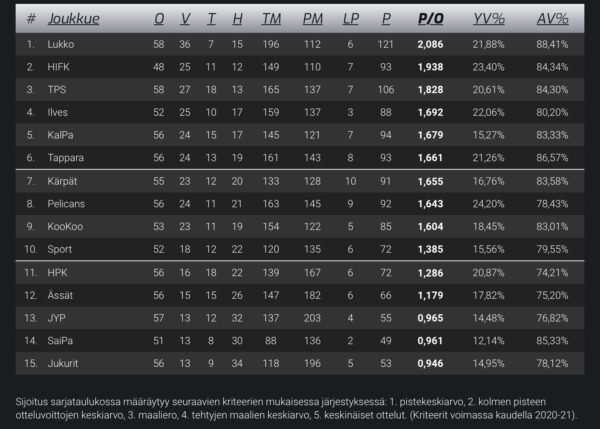Screen dimensions: 600x429
Task: Select HIFK team name in table
Action: pyautogui.click(x=60, y=67)
